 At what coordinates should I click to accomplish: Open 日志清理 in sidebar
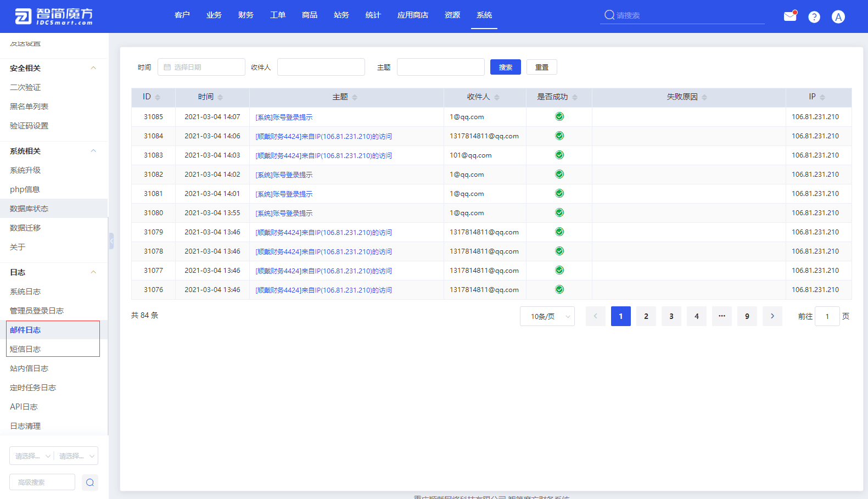click(25, 426)
